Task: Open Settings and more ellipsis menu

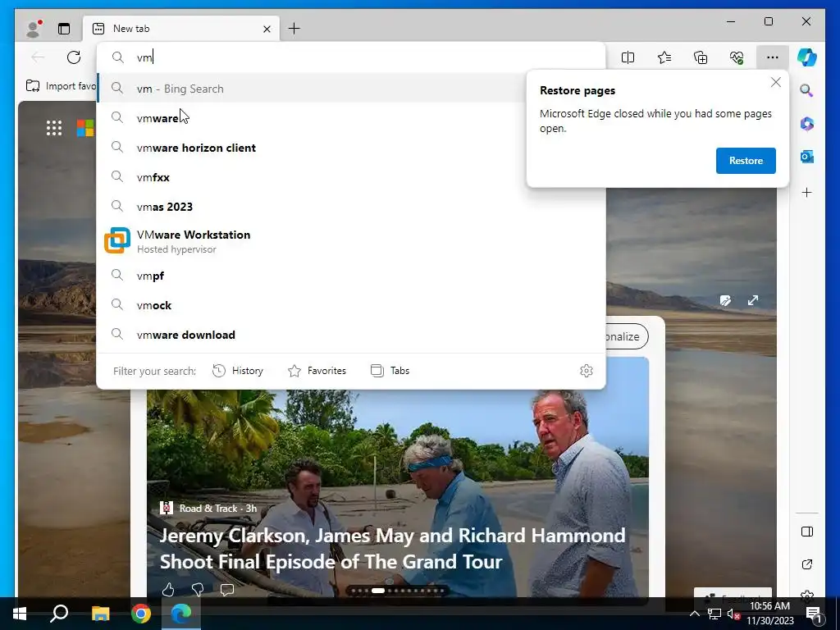Action: coord(773,57)
